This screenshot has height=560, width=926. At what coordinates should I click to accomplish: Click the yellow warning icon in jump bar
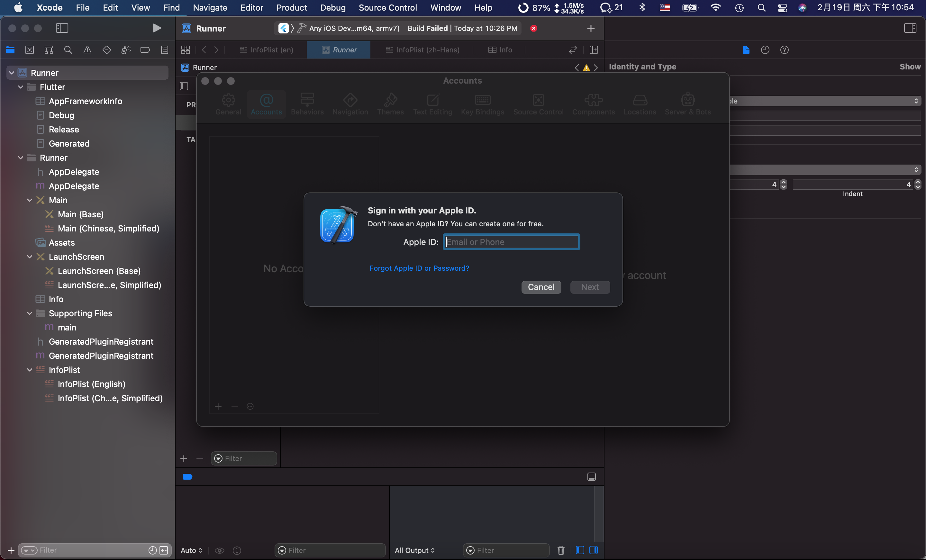(586, 68)
